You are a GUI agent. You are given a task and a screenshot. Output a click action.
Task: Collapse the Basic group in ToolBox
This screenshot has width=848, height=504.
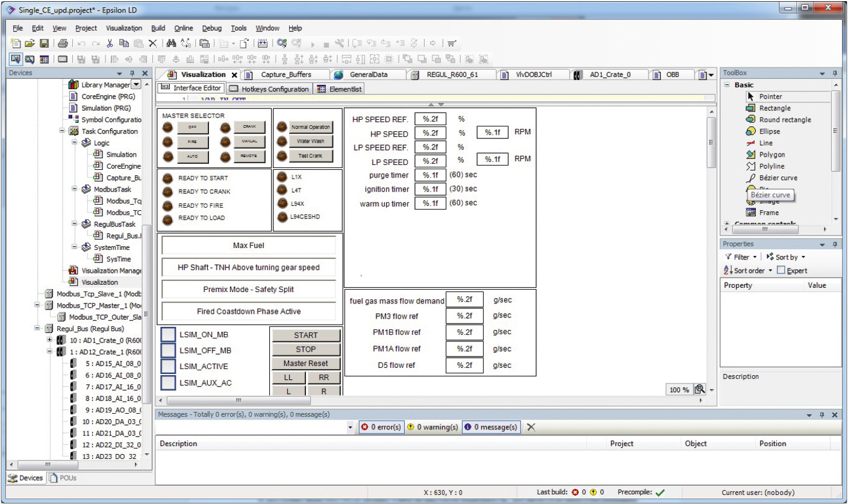tap(727, 85)
